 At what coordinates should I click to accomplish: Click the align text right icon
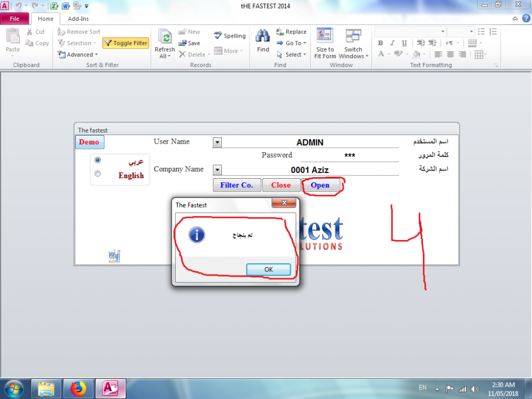[x=462, y=54]
